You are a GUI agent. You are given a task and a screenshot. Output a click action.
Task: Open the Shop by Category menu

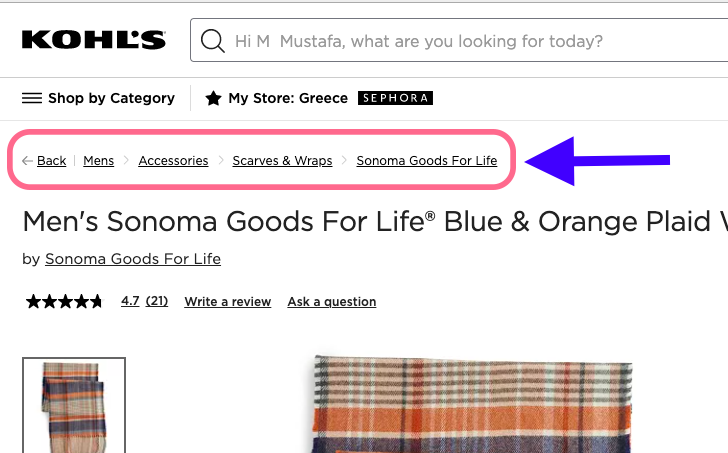(x=111, y=98)
